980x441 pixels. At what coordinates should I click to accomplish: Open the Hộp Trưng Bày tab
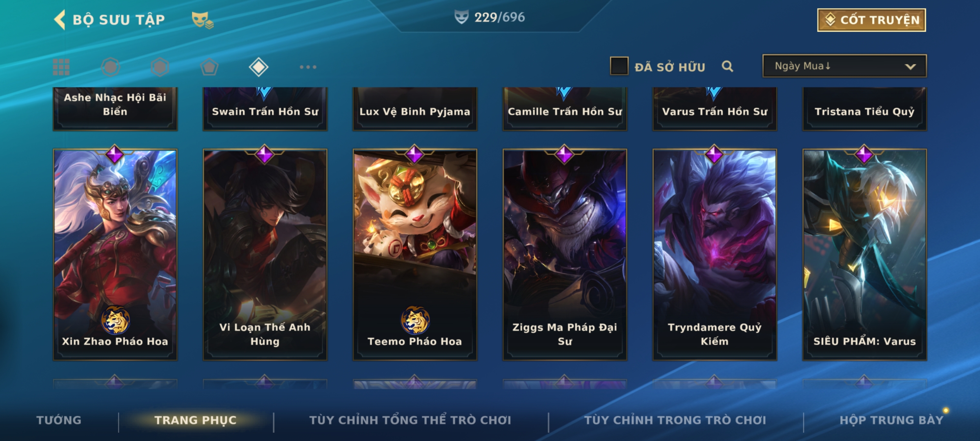coord(891,420)
